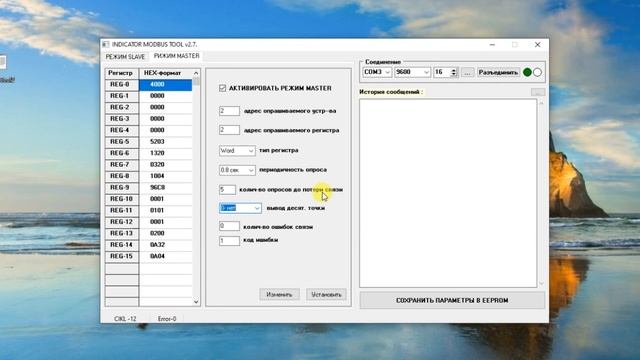Click the message history scroll-down arrow
The image size is (640, 360).
[x=541, y=283]
